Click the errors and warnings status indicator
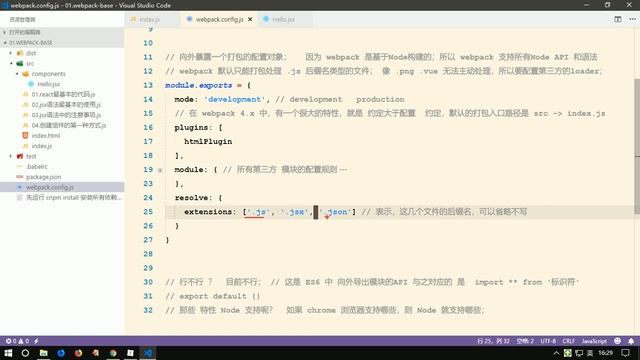The width and height of the screenshot is (640, 360). (18, 341)
